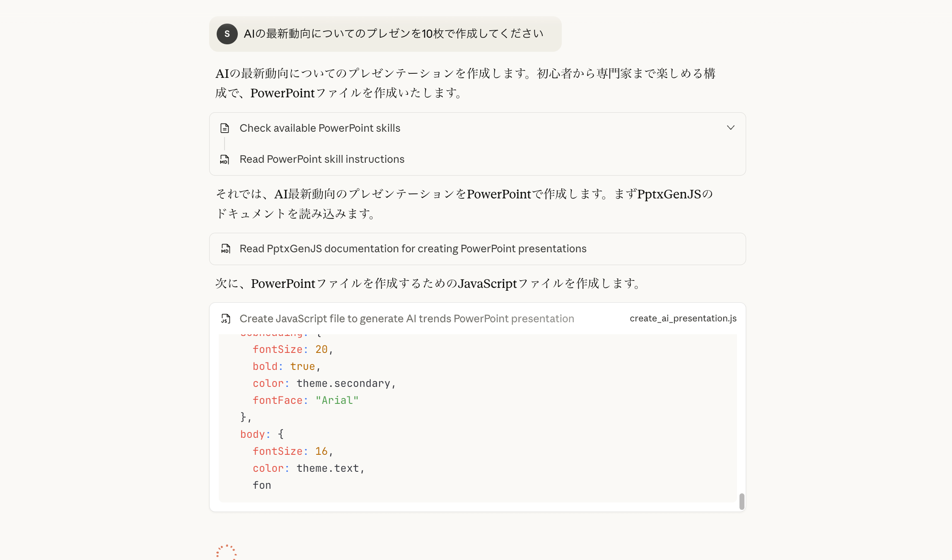
Task: Click the paragraph mentioning PptxGenJSのドキュメント
Action: [x=465, y=203]
